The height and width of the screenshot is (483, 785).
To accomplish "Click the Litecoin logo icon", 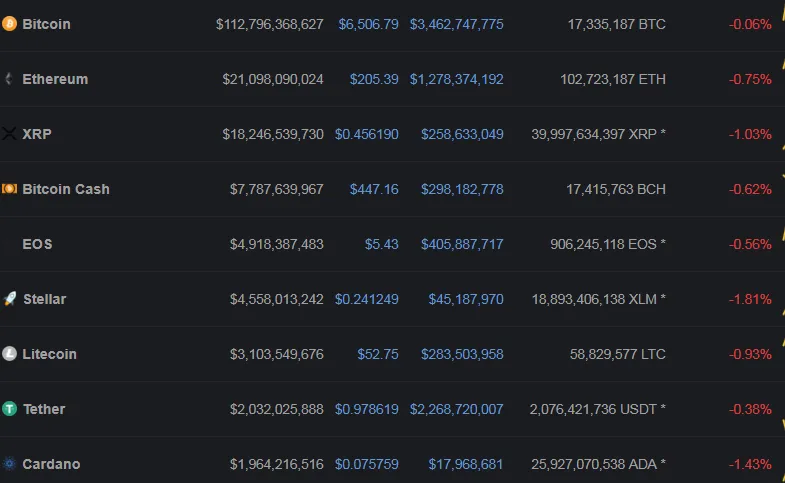I will tap(9, 354).
